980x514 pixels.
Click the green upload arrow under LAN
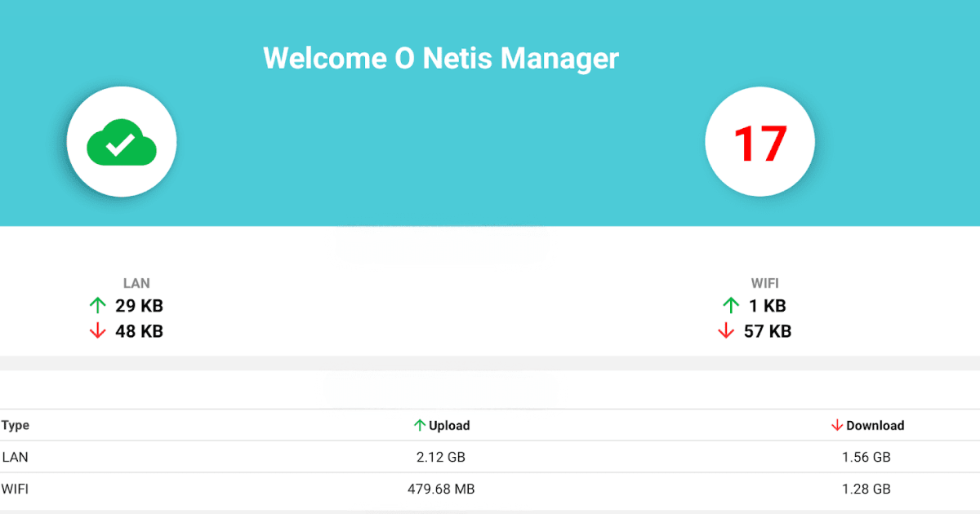pos(97,306)
